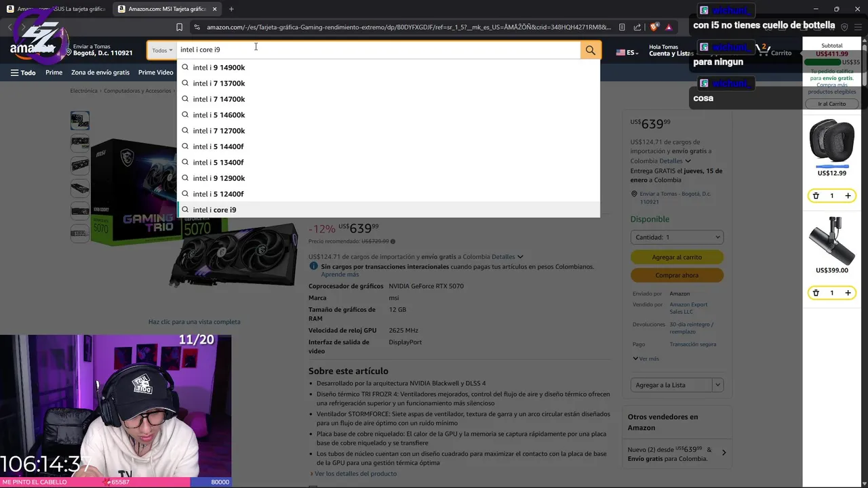Open Amazon Export Sales LLC seller link
This screenshot has width=868, height=488.
point(688,308)
